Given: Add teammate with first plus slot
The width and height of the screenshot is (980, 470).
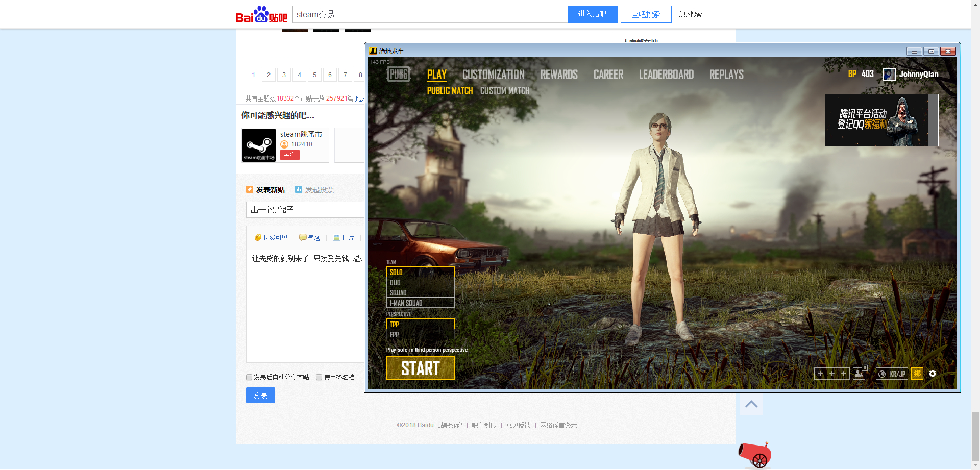Looking at the screenshot, I should click(820, 374).
